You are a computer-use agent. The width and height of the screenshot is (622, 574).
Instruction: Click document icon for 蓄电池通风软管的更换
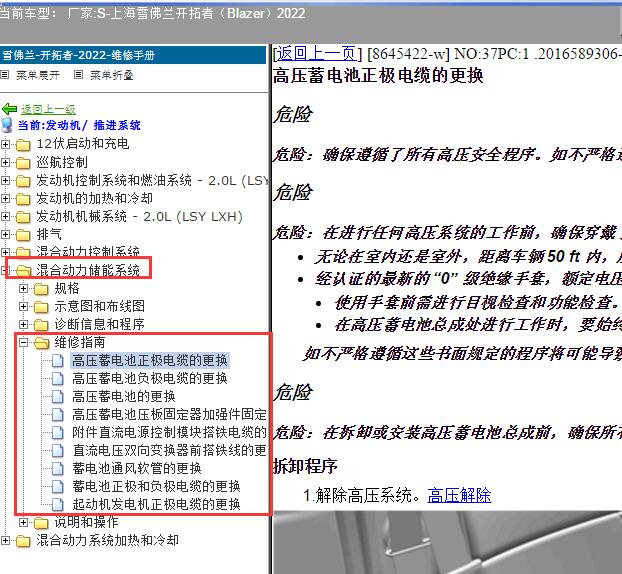(x=58, y=468)
